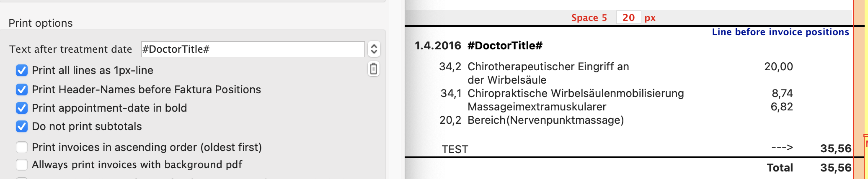
Task: Click the Print options section heading
Action: (x=41, y=23)
